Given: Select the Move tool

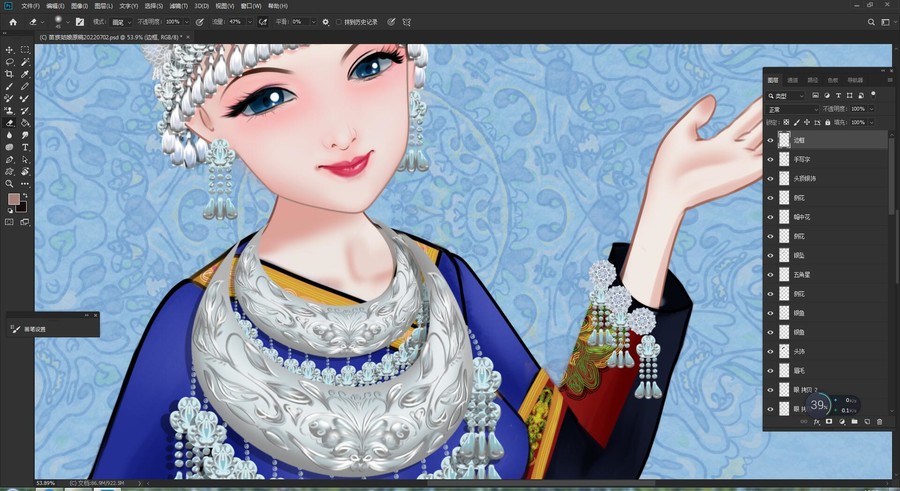Looking at the screenshot, I should point(9,50).
